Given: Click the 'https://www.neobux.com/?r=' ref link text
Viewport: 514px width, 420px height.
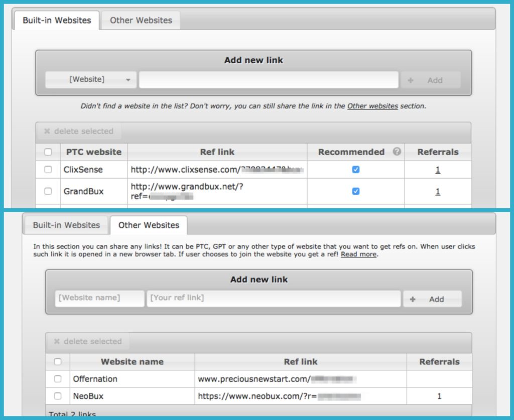Looking at the screenshot, I should click(258, 396).
